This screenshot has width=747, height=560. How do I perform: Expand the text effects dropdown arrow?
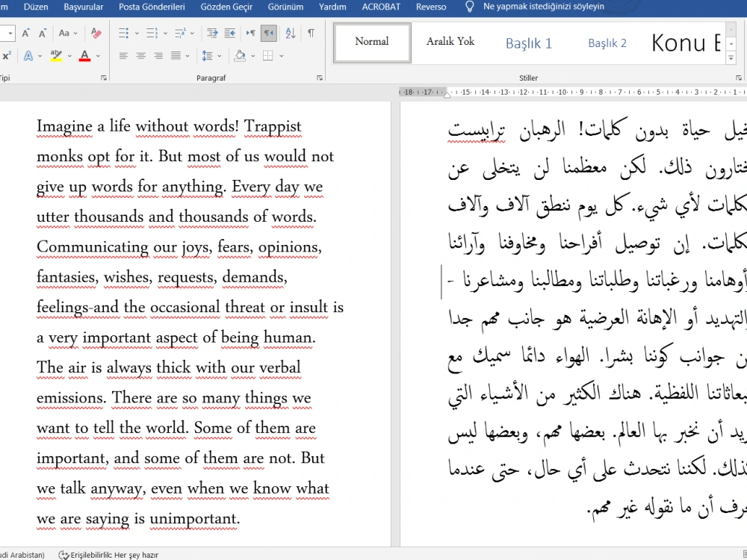[x=40, y=56]
